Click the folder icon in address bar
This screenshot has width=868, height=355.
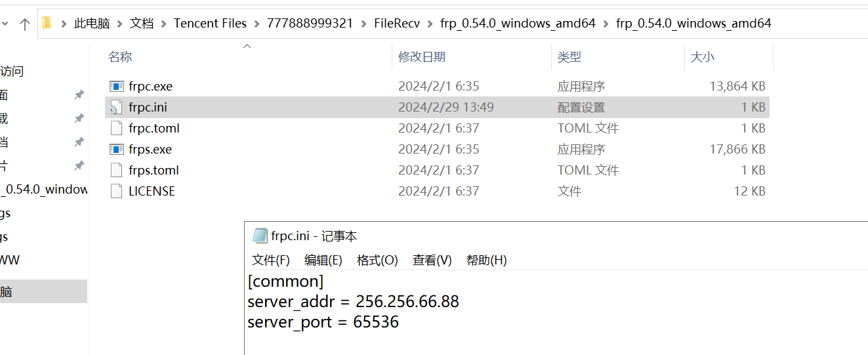coord(47,24)
